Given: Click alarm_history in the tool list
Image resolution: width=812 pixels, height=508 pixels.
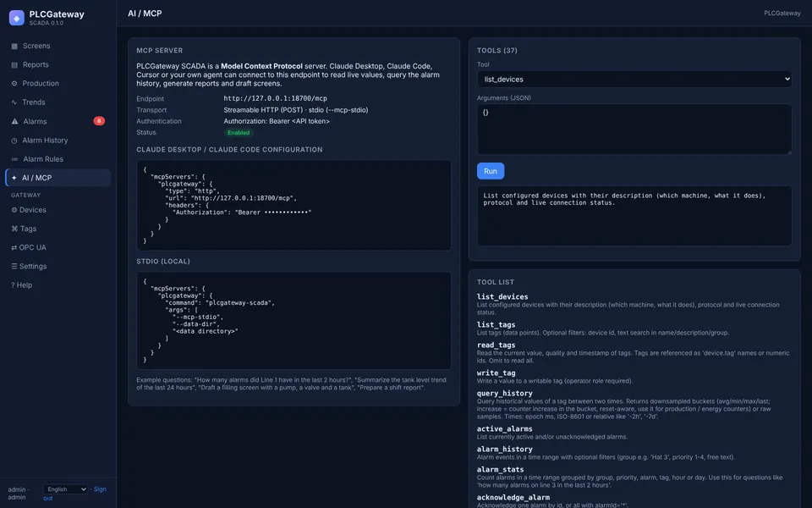Looking at the screenshot, I should [x=504, y=449].
